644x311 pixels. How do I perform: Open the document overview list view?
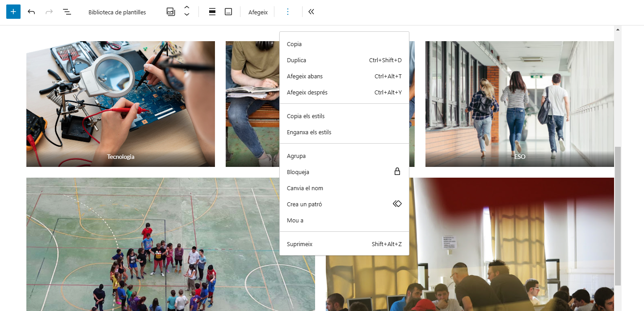pos(67,12)
